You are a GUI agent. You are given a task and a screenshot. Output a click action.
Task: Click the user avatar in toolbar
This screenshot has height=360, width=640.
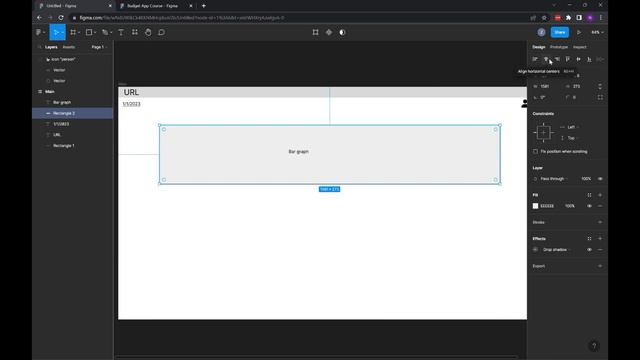(541, 32)
